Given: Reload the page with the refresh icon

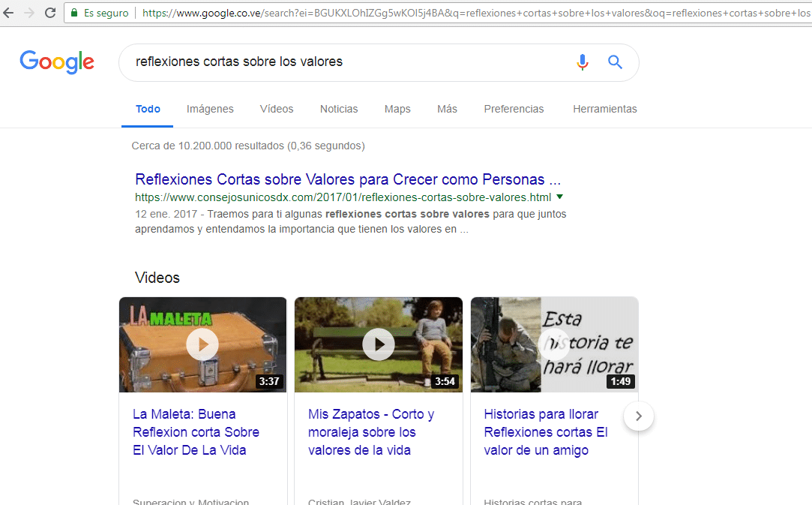Looking at the screenshot, I should point(50,13).
